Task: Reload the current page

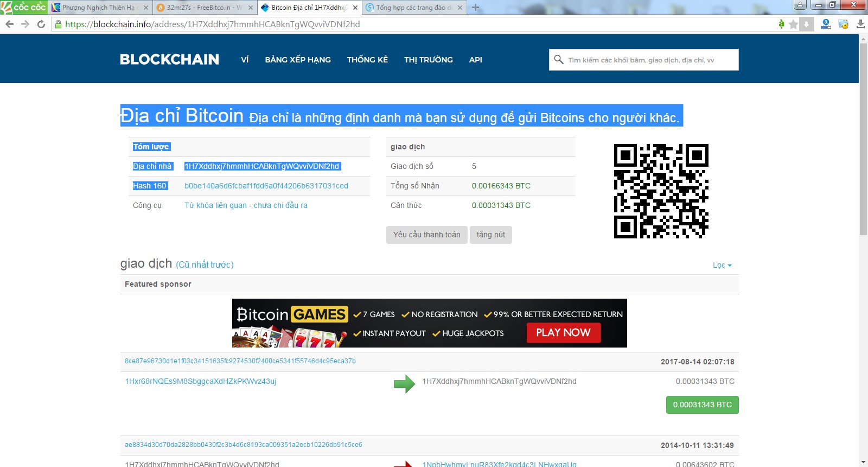Action: pyautogui.click(x=41, y=24)
